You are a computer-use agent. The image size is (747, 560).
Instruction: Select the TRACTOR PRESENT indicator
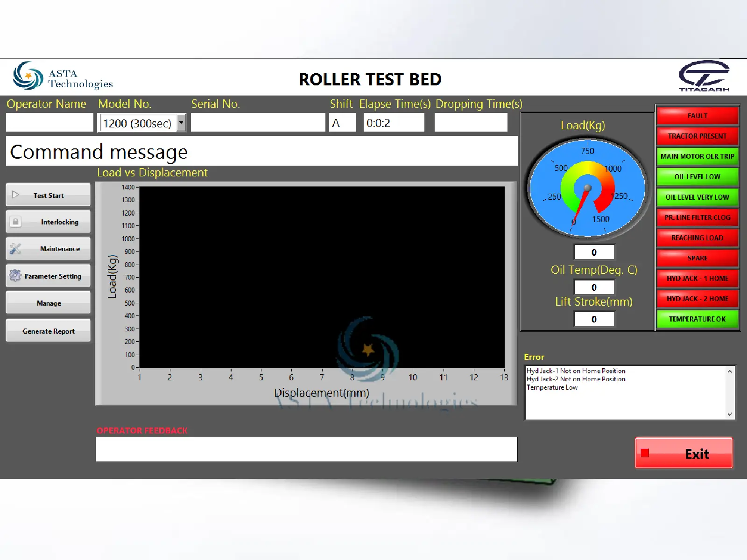[697, 136]
